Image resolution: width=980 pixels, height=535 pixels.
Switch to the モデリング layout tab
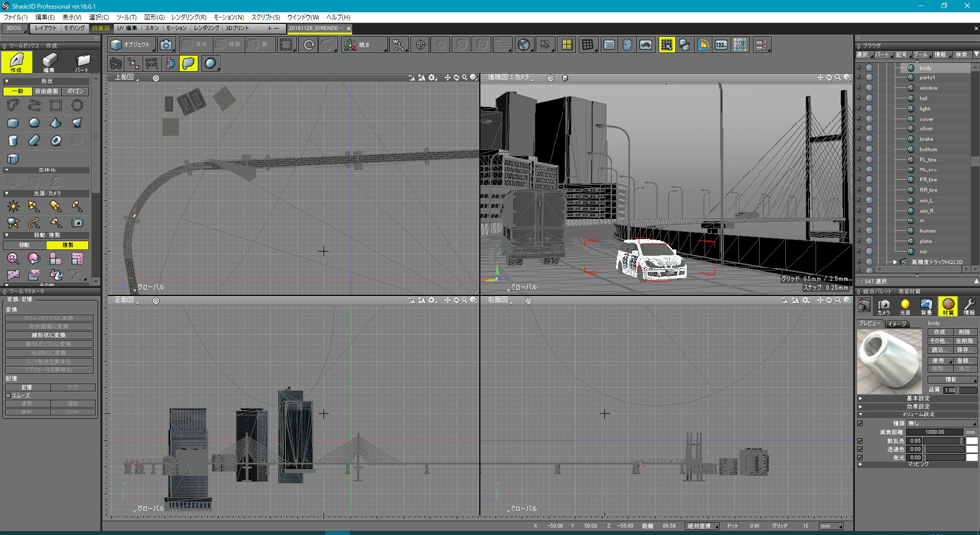(73, 28)
